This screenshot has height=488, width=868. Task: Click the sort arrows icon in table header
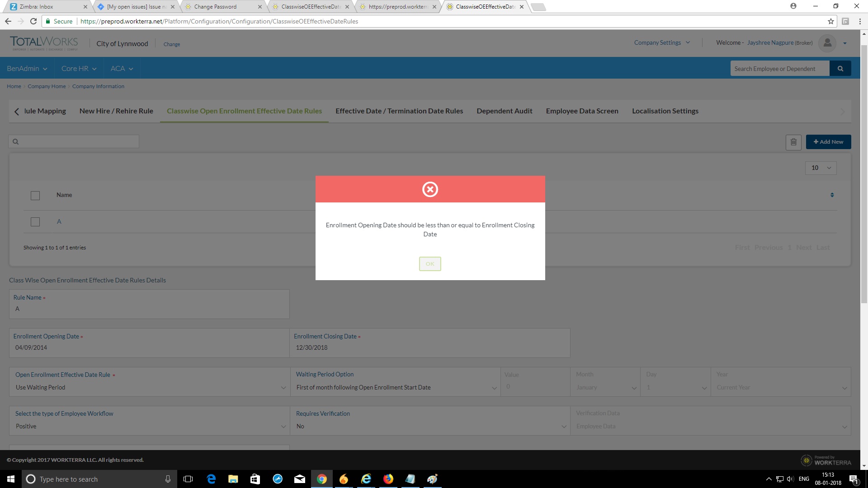pyautogui.click(x=832, y=195)
